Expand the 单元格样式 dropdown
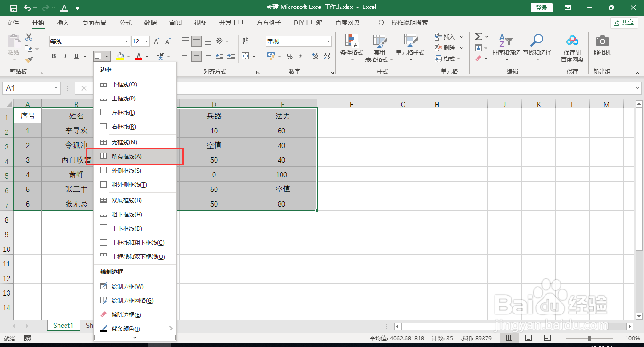Image resolution: width=644 pixels, height=347 pixels. [x=410, y=60]
